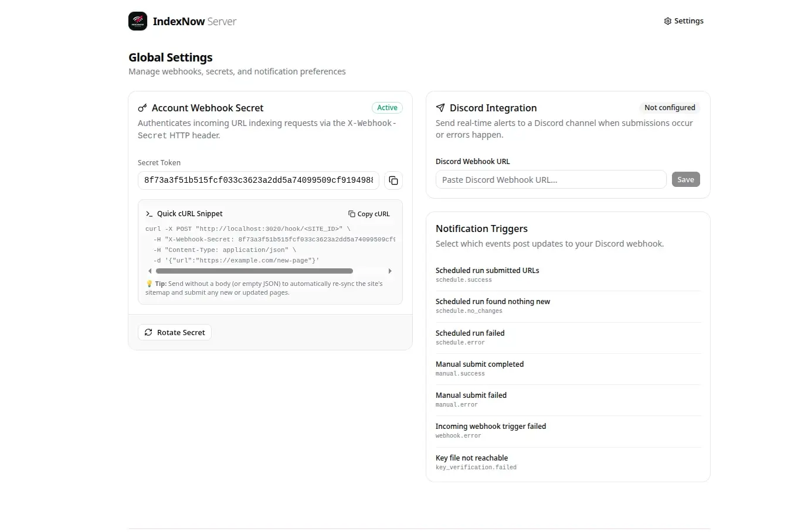791x532 pixels.
Task: Click the Quick cURL Snippet label
Action: pos(190,214)
